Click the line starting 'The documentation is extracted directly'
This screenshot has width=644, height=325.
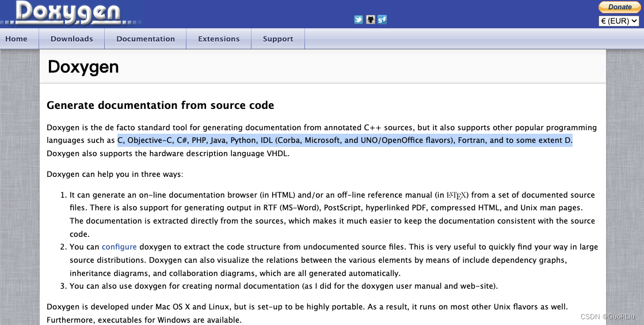(x=332, y=221)
